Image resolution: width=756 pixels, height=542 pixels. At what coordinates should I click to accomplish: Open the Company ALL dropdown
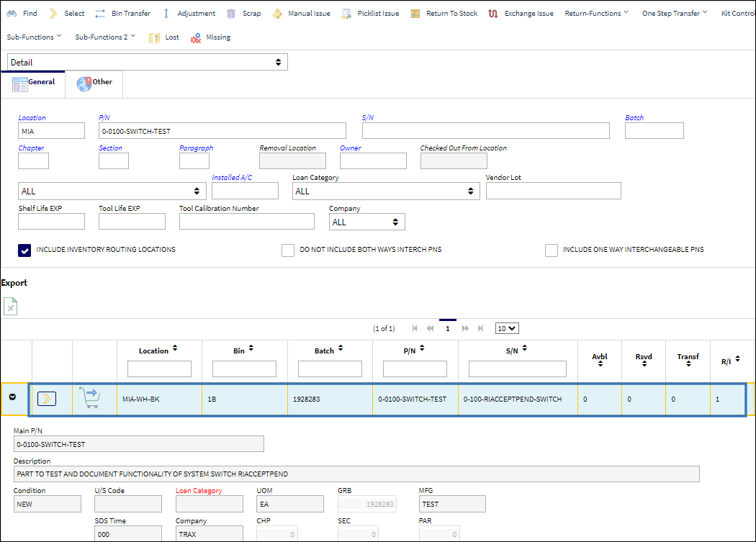(x=367, y=222)
